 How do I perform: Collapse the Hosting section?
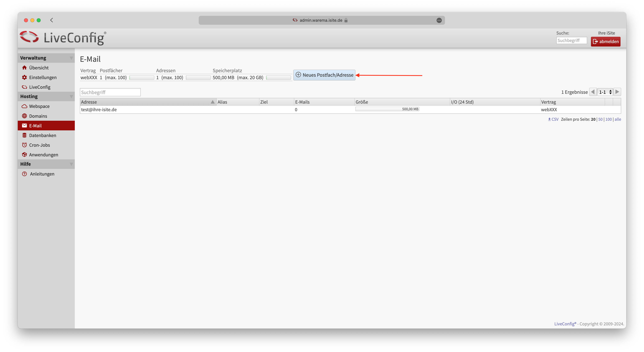[x=71, y=96]
